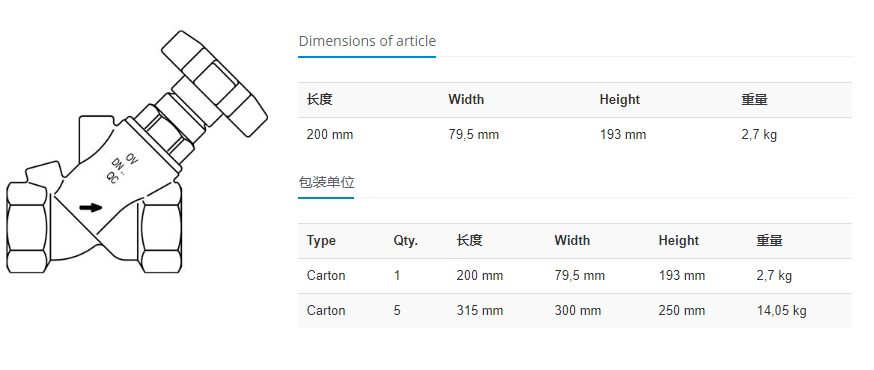The image size is (874, 370).
Task: Click the Type column header in packaging table
Action: [321, 241]
